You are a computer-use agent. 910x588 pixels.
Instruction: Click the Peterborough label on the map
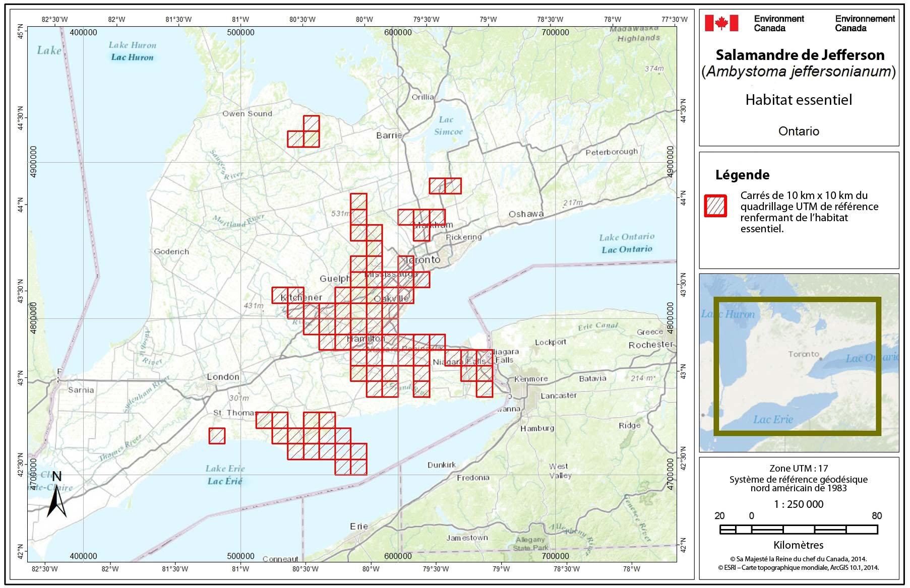611,152
